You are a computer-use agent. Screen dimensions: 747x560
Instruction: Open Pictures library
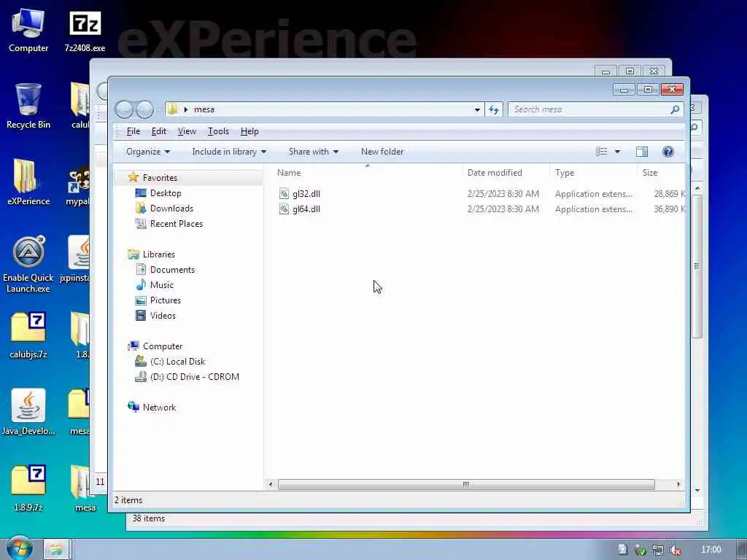tap(166, 300)
